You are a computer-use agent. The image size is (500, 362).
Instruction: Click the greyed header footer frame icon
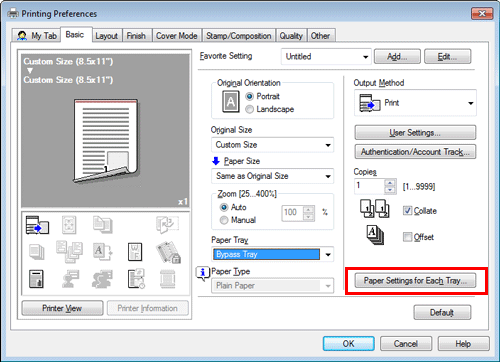pos(167,279)
